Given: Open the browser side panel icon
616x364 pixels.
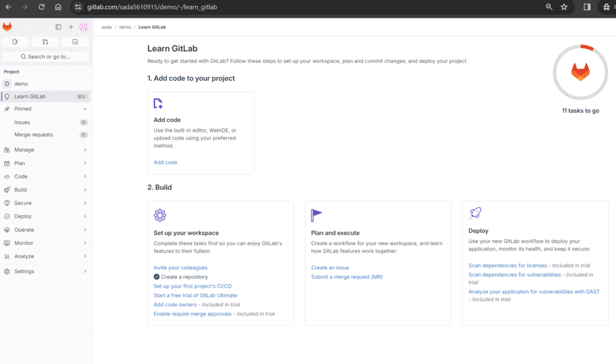Looking at the screenshot, I should click(x=587, y=7).
